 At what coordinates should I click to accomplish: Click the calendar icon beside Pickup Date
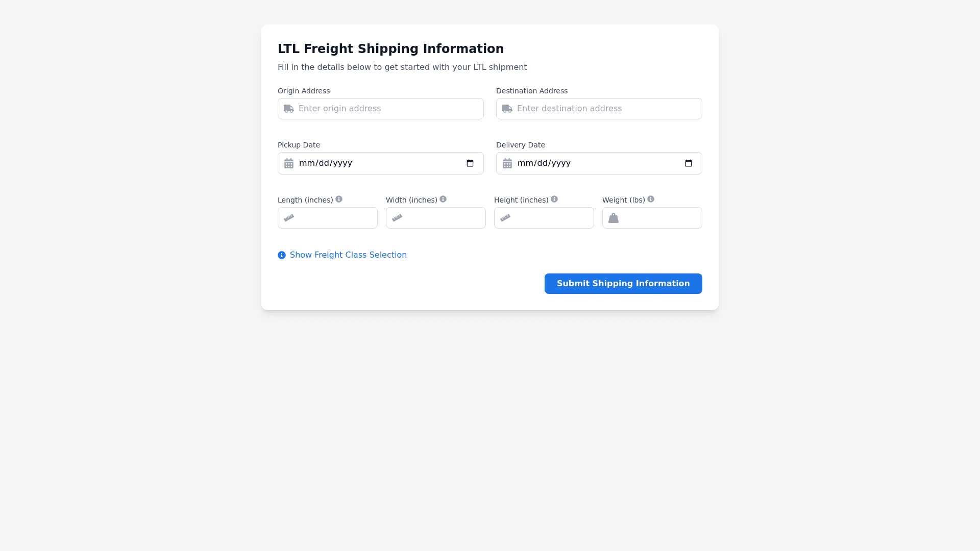point(289,163)
